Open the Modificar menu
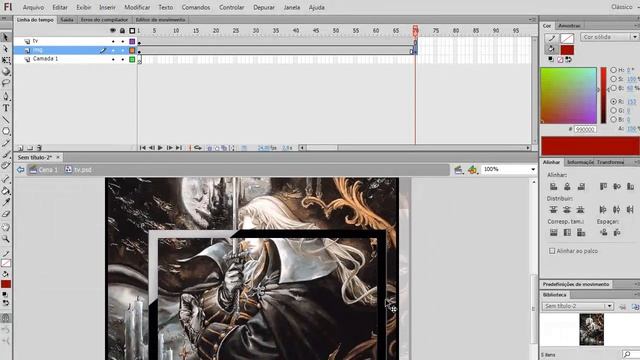The height and width of the screenshot is (360, 640). [137, 7]
